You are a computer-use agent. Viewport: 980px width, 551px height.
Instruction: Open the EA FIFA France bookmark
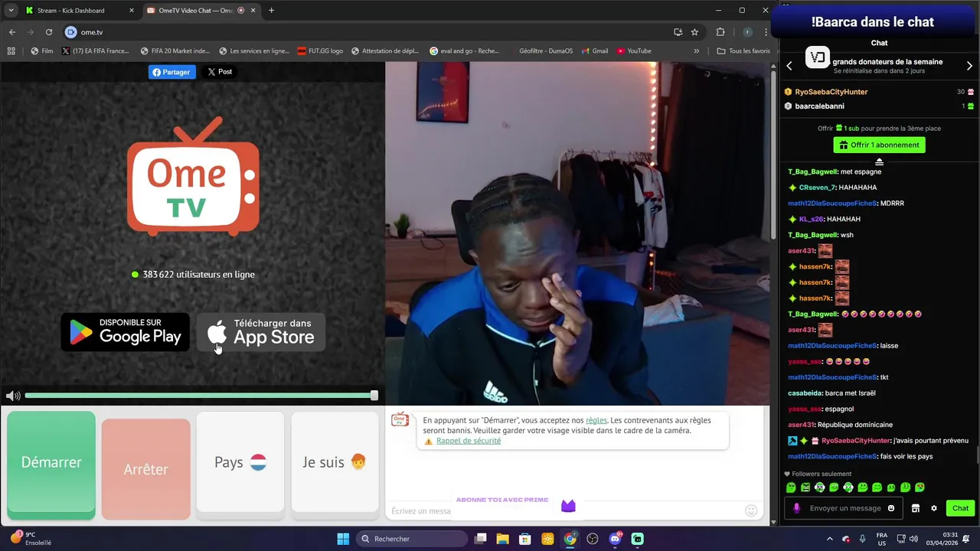click(95, 51)
